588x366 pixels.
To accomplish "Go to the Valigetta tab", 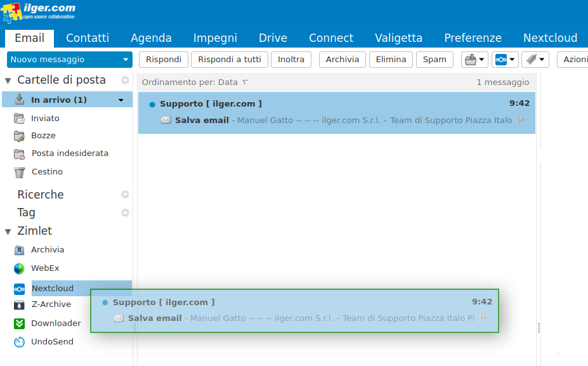I will coord(398,38).
